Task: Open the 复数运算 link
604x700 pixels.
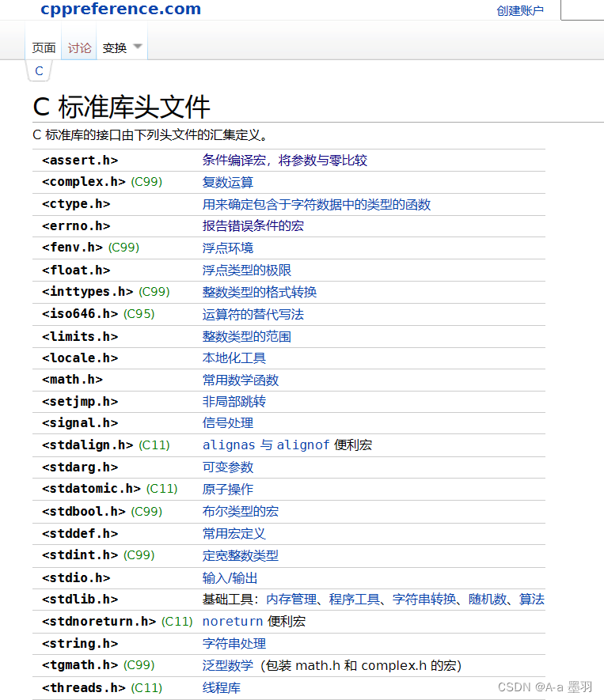Action: point(228,182)
